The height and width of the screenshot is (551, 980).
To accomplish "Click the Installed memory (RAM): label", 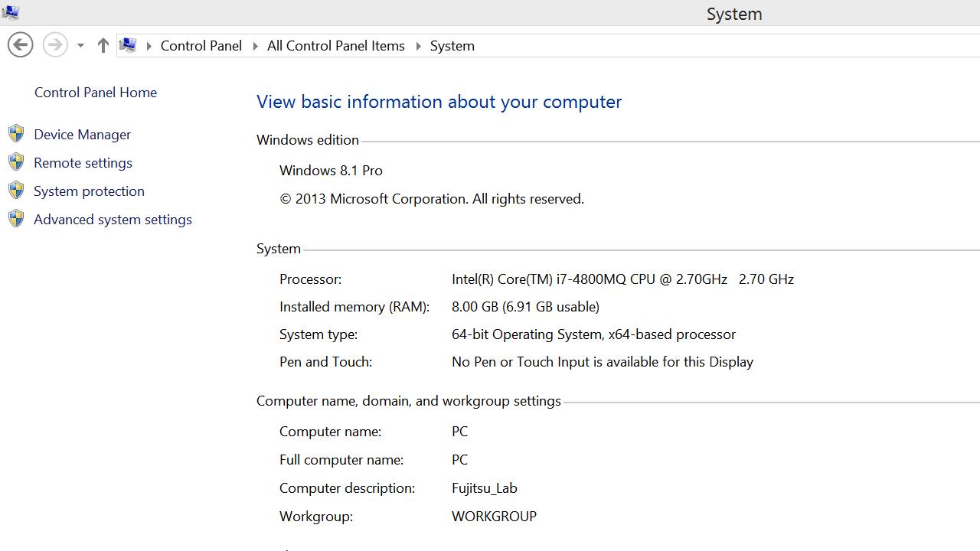I will tap(354, 307).
